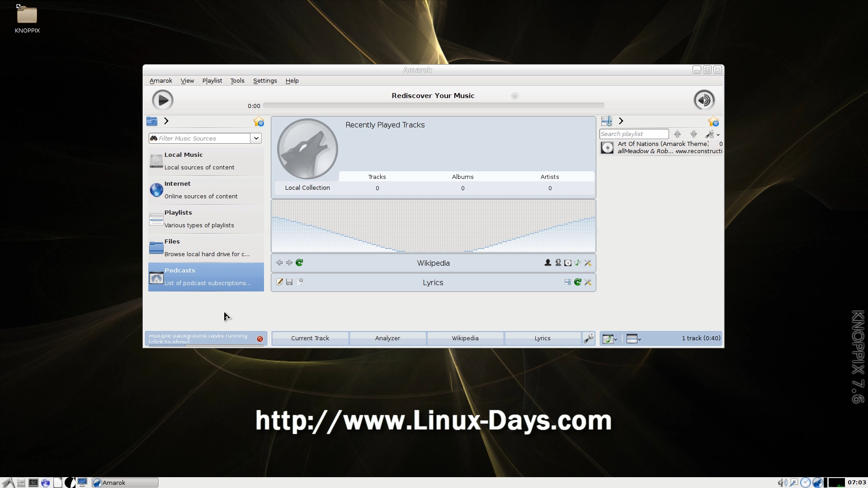The width and height of the screenshot is (868, 488).
Task: Select the Local Music source
Action: point(206,161)
